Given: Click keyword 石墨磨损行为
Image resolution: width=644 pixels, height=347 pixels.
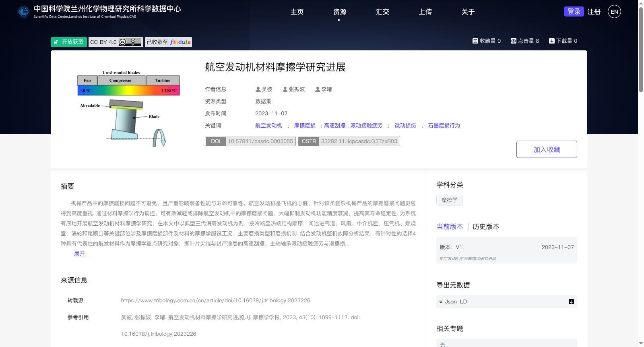Looking at the screenshot, I should (444, 125).
